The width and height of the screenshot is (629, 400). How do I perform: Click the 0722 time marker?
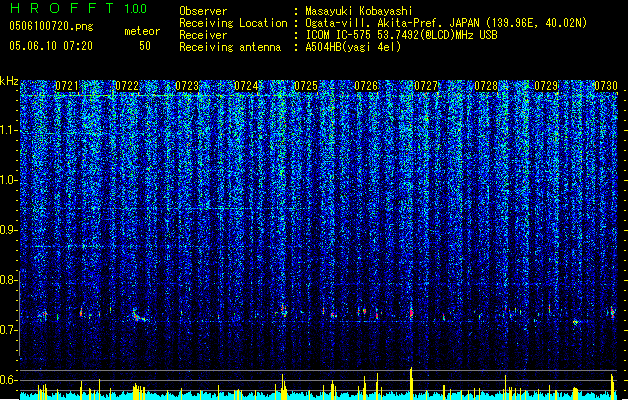tap(127, 86)
